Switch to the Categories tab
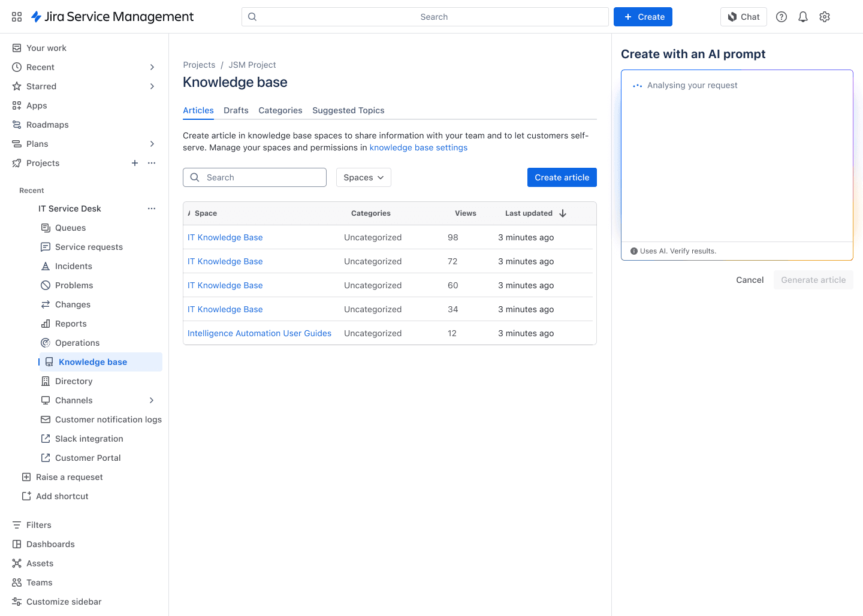Screen dimensions: 863x616 [280, 110]
